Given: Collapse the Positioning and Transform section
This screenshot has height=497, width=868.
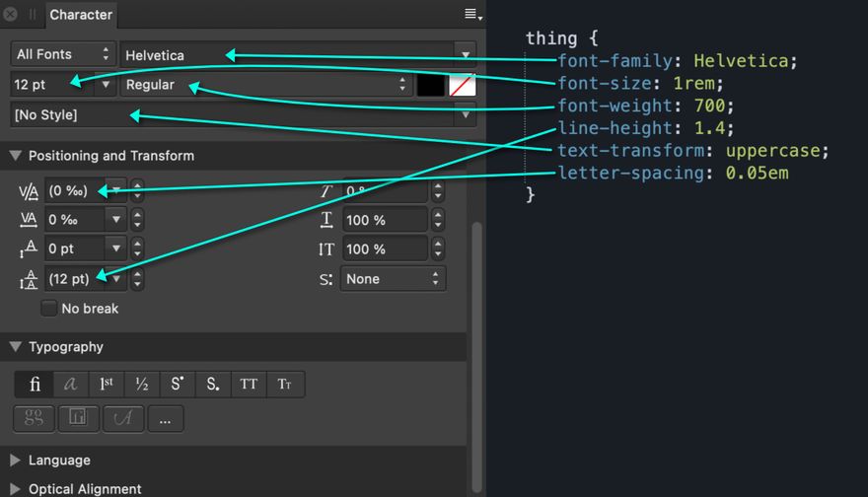Looking at the screenshot, I should point(16,156).
